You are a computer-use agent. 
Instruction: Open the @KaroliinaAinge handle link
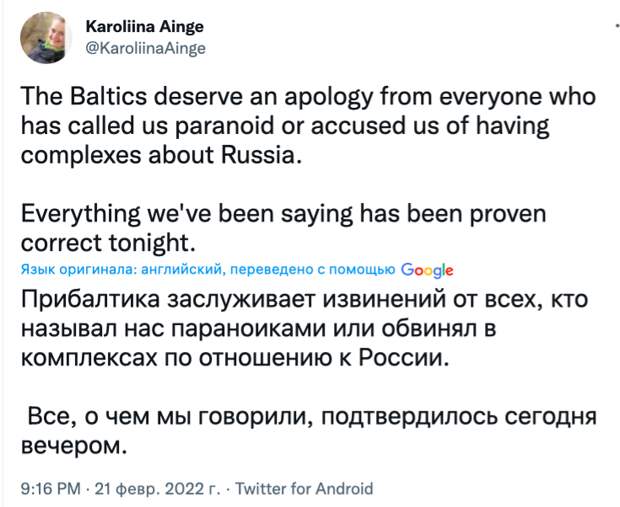click(146, 48)
